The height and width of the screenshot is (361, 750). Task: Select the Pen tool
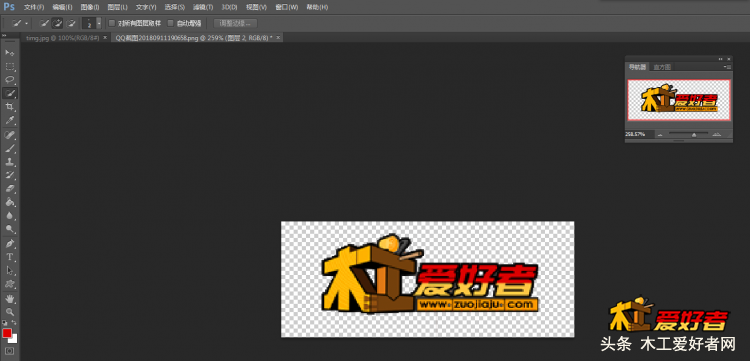(10, 244)
